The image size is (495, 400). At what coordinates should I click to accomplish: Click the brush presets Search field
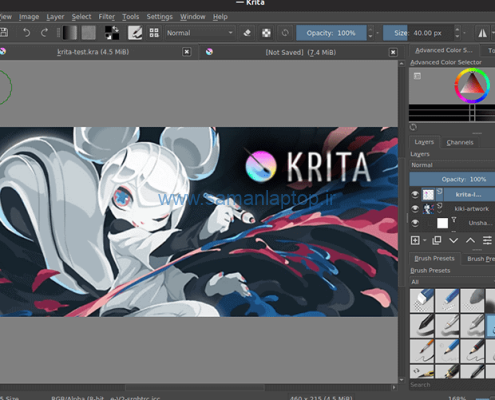(x=452, y=385)
